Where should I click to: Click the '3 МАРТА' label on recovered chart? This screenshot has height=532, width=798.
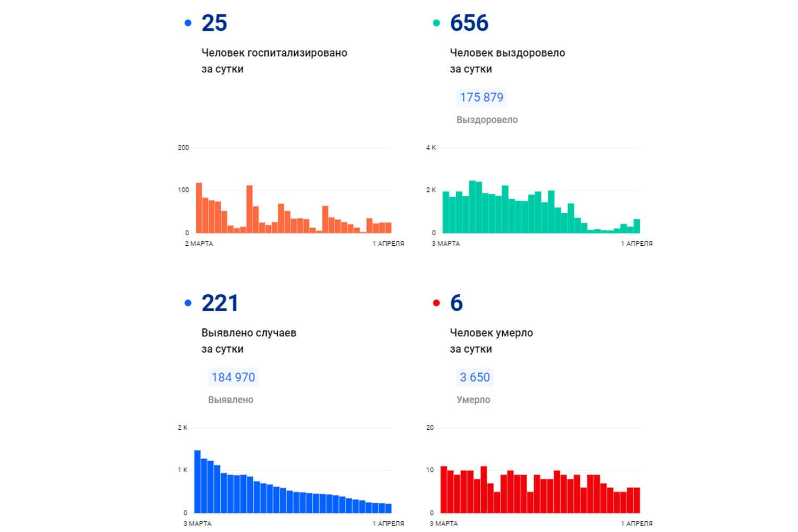pyautogui.click(x=446, y=244)
